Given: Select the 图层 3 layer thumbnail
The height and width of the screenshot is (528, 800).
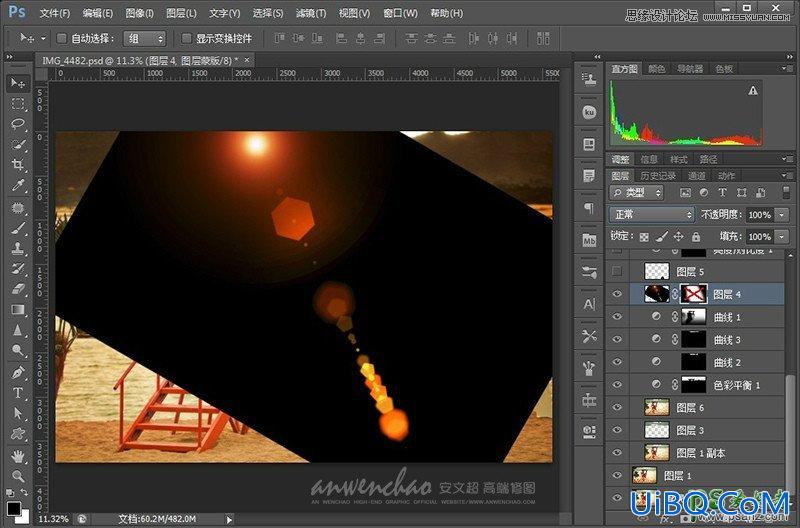Looking at the screenshot, I should [657, 430].
